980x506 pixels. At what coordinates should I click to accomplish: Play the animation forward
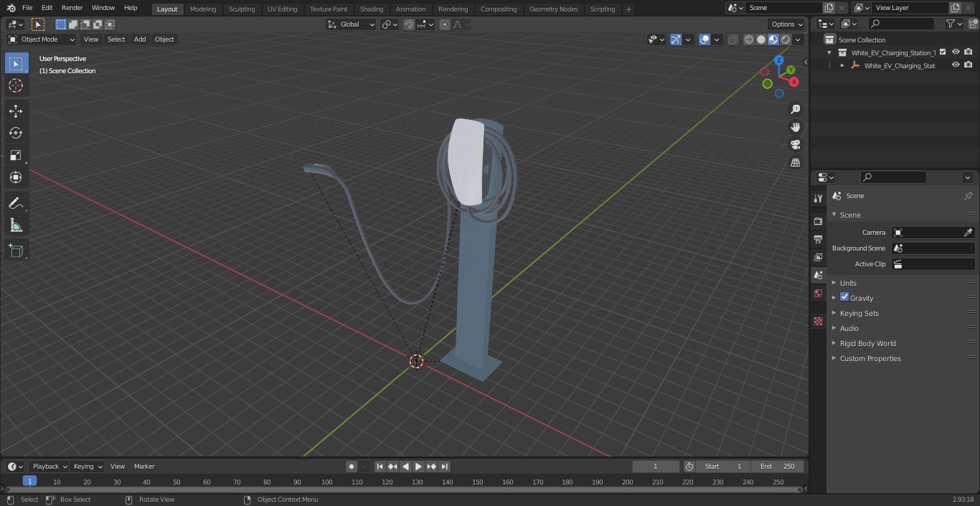tap(418, 467)
